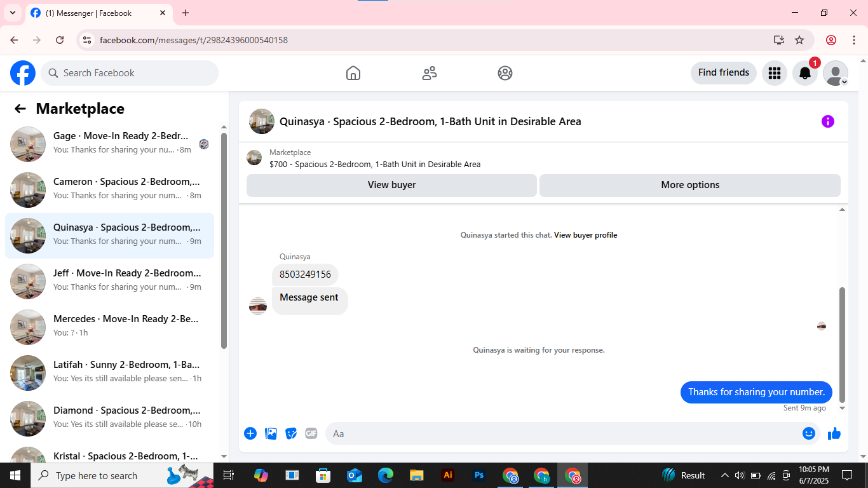Show hidden system tray icons
868x488 pixels.
724,475
